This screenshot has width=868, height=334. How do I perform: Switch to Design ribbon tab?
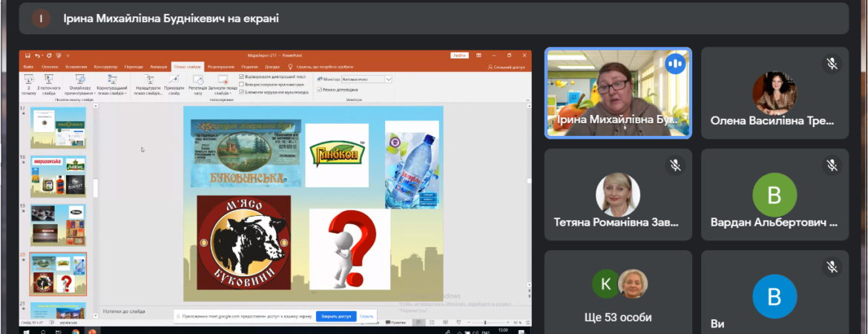105,67
